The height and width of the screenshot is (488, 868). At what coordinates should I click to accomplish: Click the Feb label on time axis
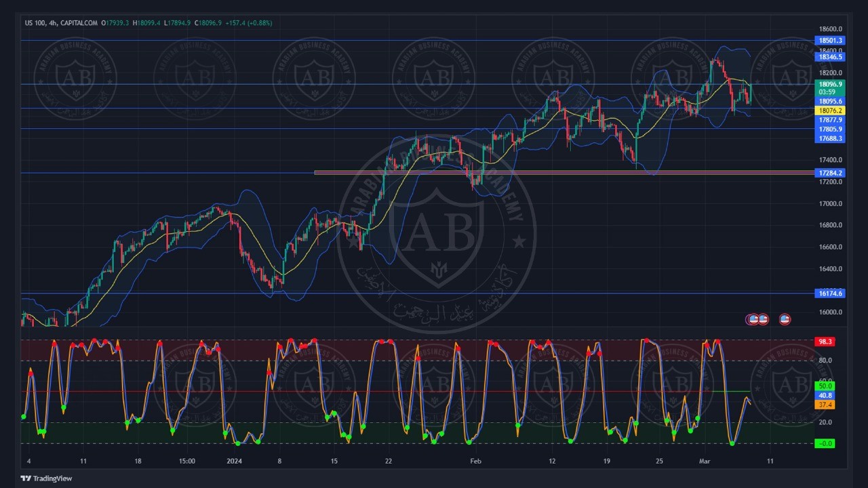[x=475, y=462]
